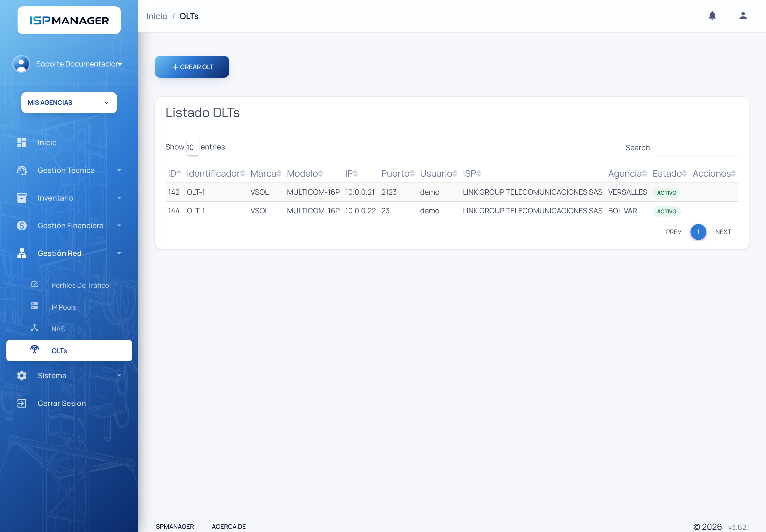Sort table by Acciones column

point(734,173)
